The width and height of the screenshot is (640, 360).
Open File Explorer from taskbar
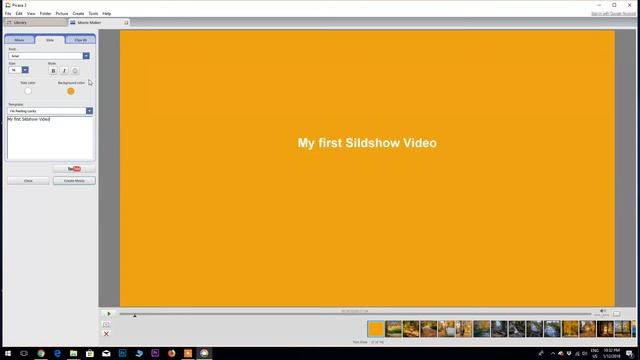point(73,353)
